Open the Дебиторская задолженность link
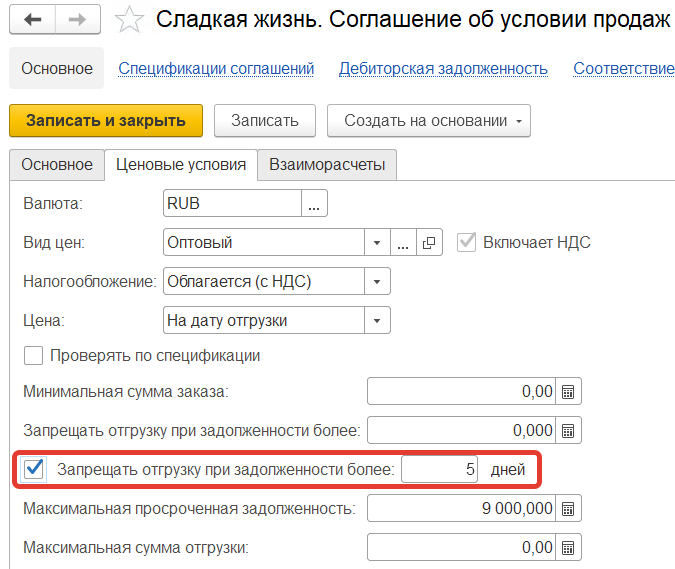 [443, 69]
